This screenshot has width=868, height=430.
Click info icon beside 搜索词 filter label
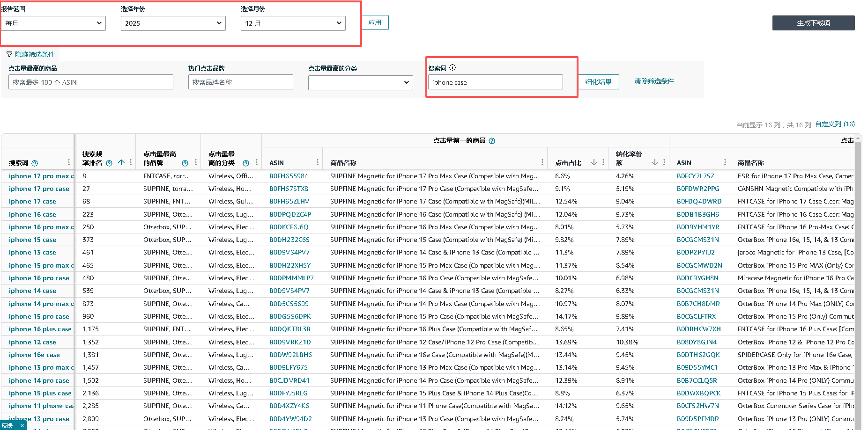453,68
